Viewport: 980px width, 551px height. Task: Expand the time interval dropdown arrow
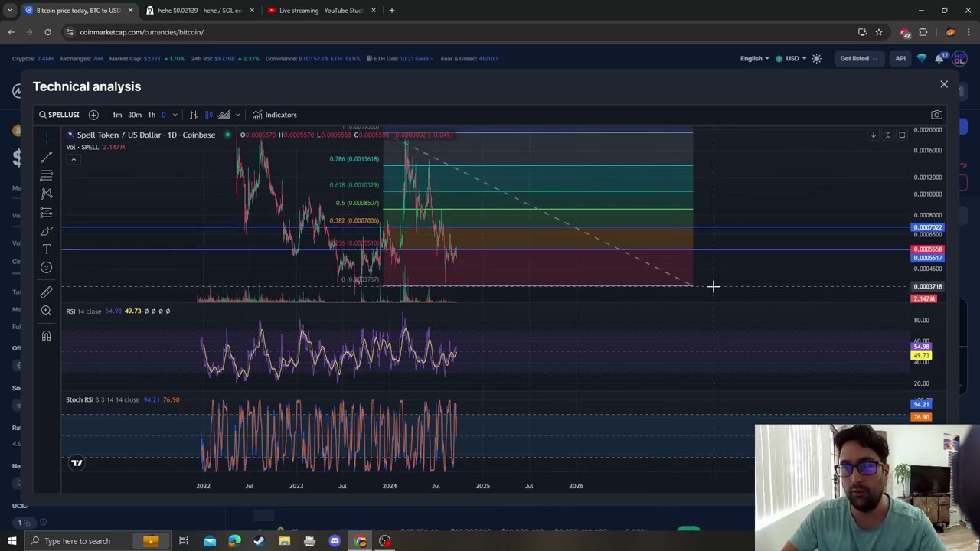(x=175, y=115)
